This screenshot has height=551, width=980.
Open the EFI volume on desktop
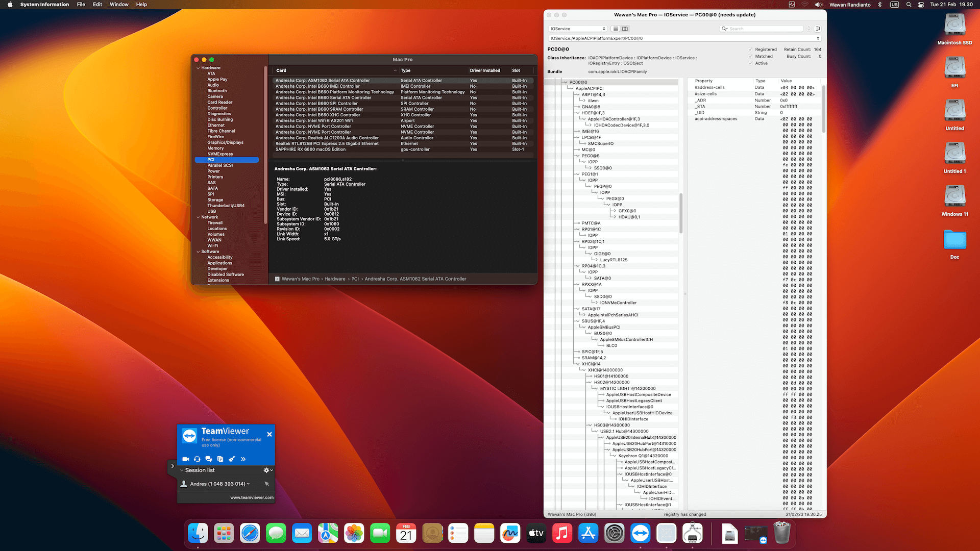[954, 72]
